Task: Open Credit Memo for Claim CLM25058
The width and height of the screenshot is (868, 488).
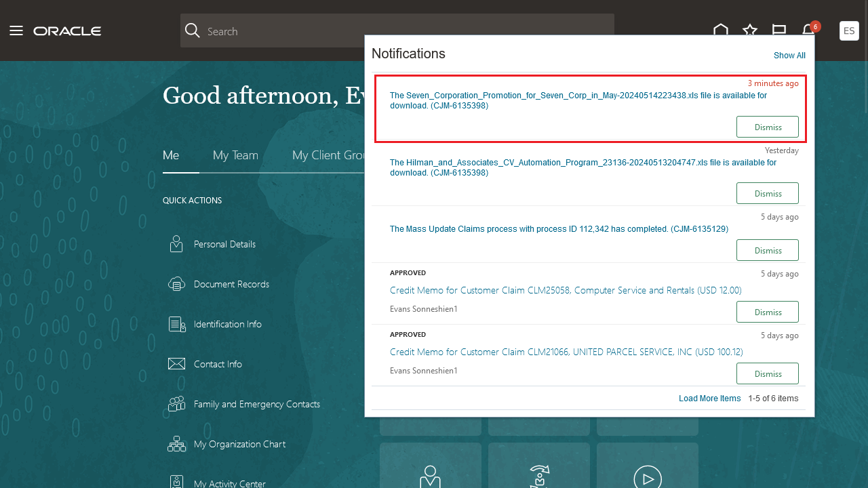Action: click(x=566, y=290)
